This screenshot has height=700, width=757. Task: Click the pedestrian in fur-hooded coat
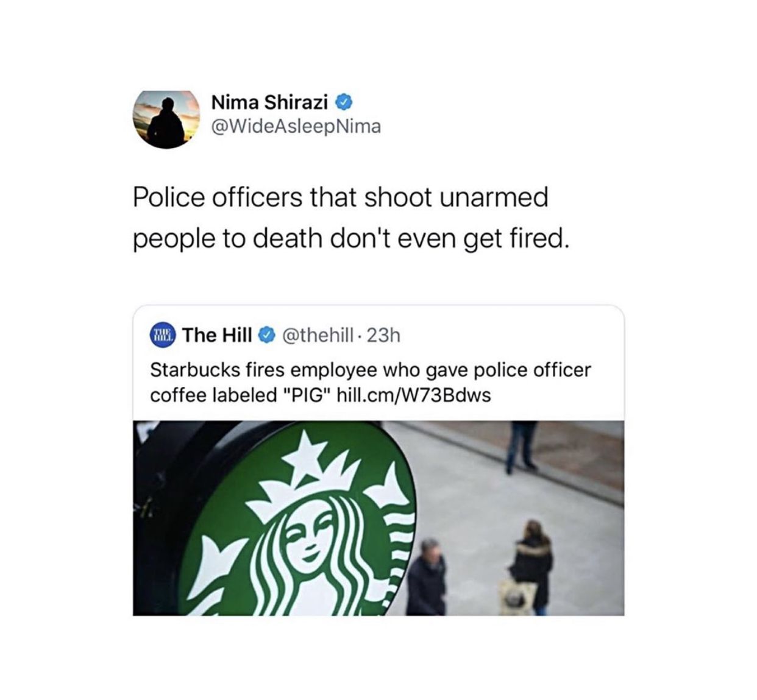pyautogui.click(x=531, y=564)
